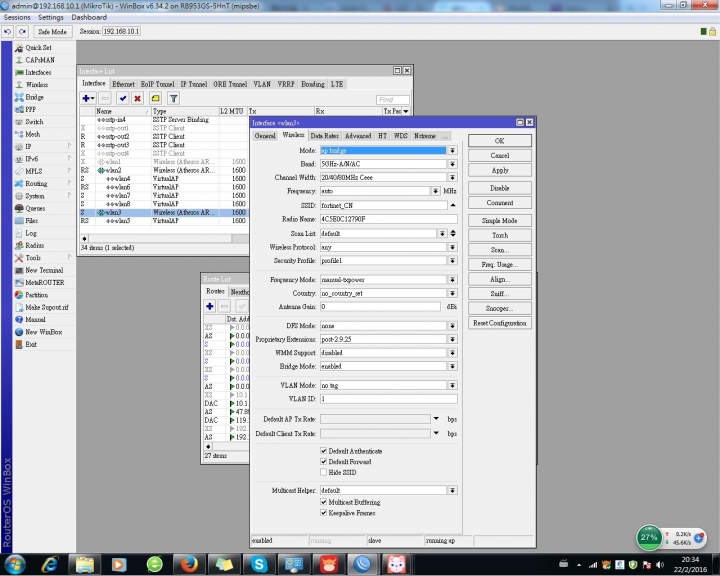Open Firefox from the taskbar
720x576 pixels.
pos(189,564)
